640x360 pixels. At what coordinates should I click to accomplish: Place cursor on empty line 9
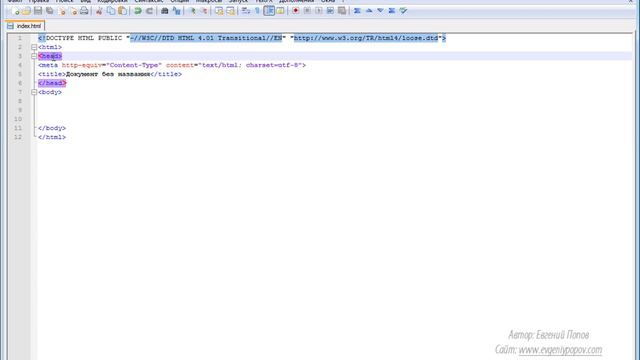point(335,110)
